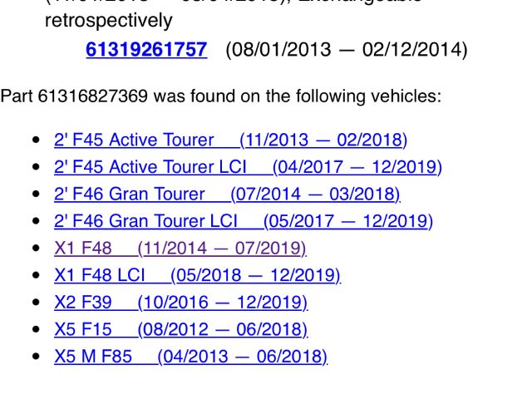
Task: Click the 08/2012 — 06/2018 date range
Action: (223, 330)
